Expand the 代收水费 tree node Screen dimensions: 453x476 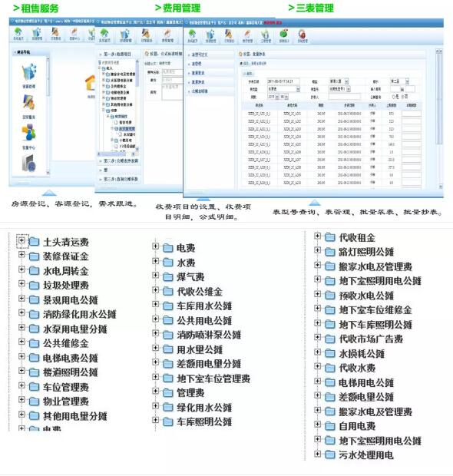(318, 366)
